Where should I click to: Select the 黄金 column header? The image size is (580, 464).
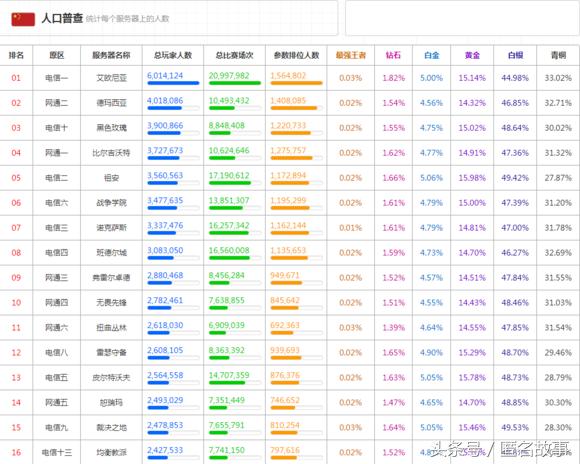(x=472, y=56)
